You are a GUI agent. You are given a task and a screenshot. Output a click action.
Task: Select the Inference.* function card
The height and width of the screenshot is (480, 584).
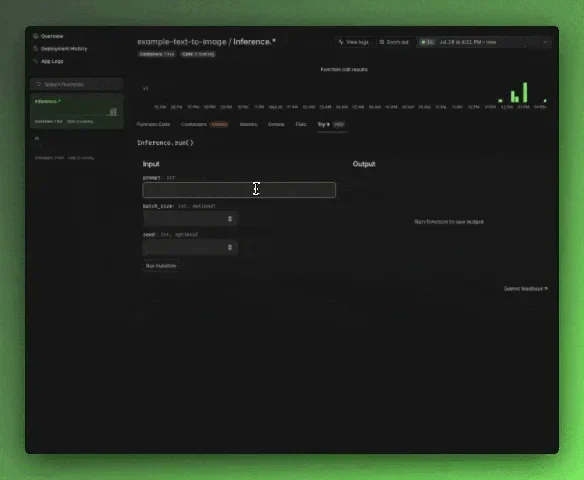pyautogui.click(x=77, y=111)
